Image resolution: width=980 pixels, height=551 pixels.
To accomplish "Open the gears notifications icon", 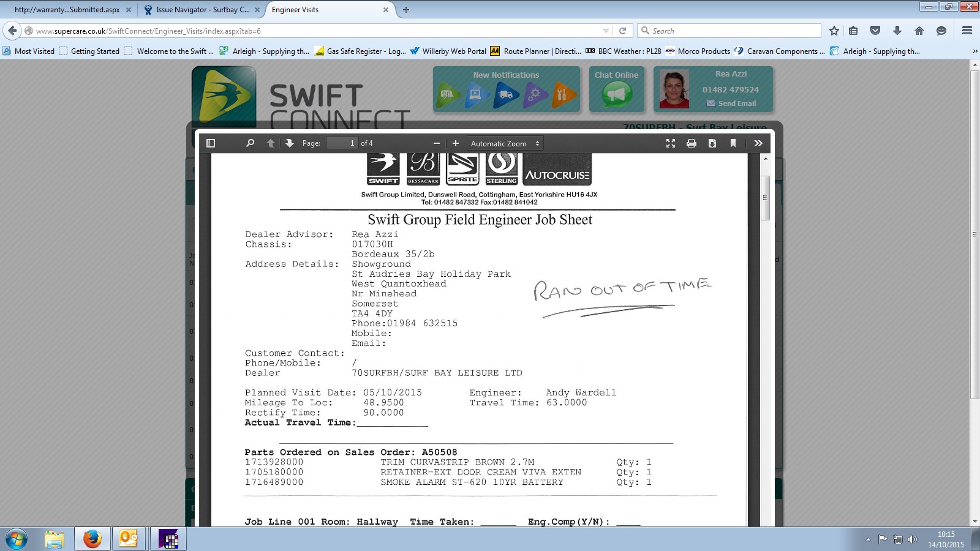I will click(536, 95).
